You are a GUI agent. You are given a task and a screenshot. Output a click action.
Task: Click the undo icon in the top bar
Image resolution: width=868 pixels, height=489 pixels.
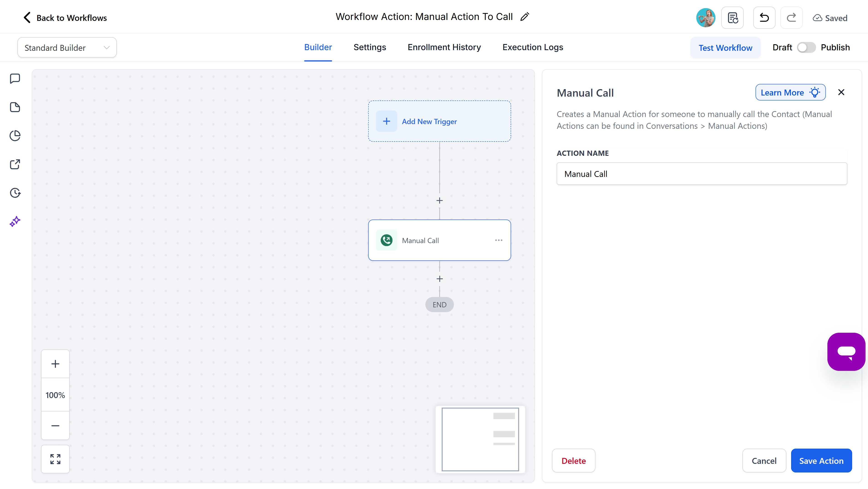(x=764, y=17)
